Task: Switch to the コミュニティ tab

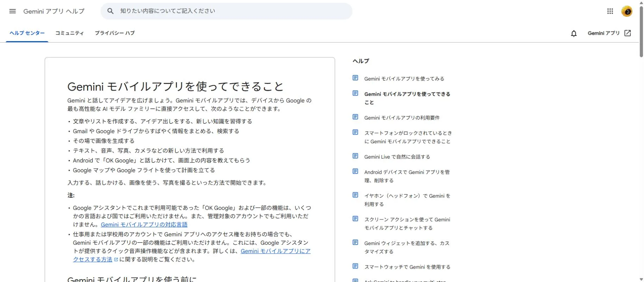Action: pyautogui.click(x=69, y=33)
